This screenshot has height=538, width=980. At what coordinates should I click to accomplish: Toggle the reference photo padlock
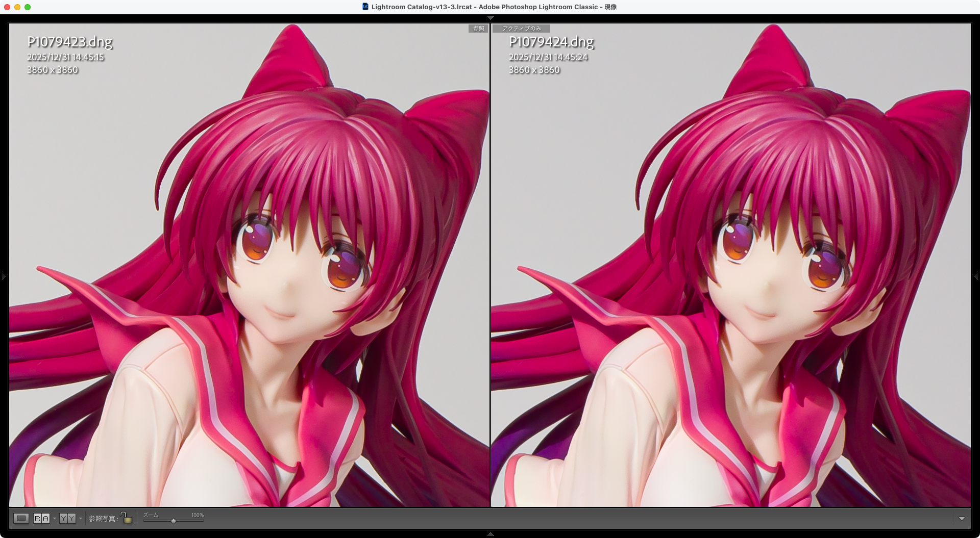[x=127, y=518]
